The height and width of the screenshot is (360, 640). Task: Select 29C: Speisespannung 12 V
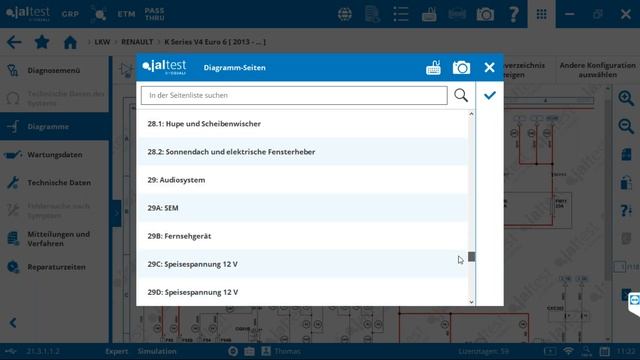click(x=303, y=264)
